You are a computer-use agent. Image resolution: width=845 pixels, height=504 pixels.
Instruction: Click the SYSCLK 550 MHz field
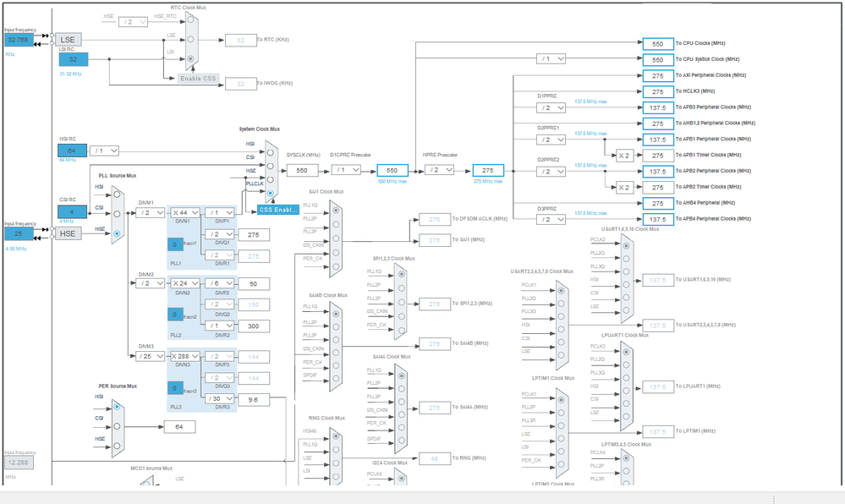click(302, 170)
